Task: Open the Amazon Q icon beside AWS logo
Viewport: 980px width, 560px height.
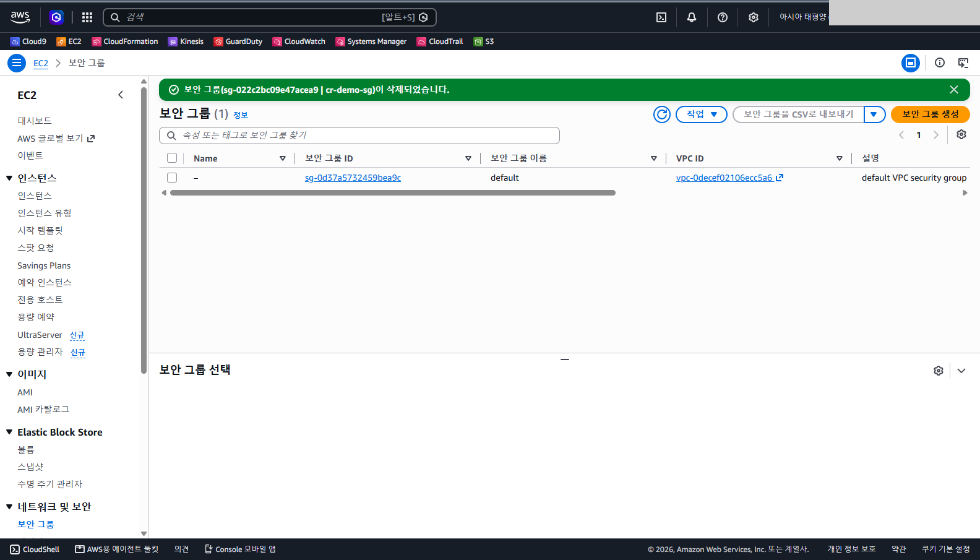Action: (x=56, y=17)
